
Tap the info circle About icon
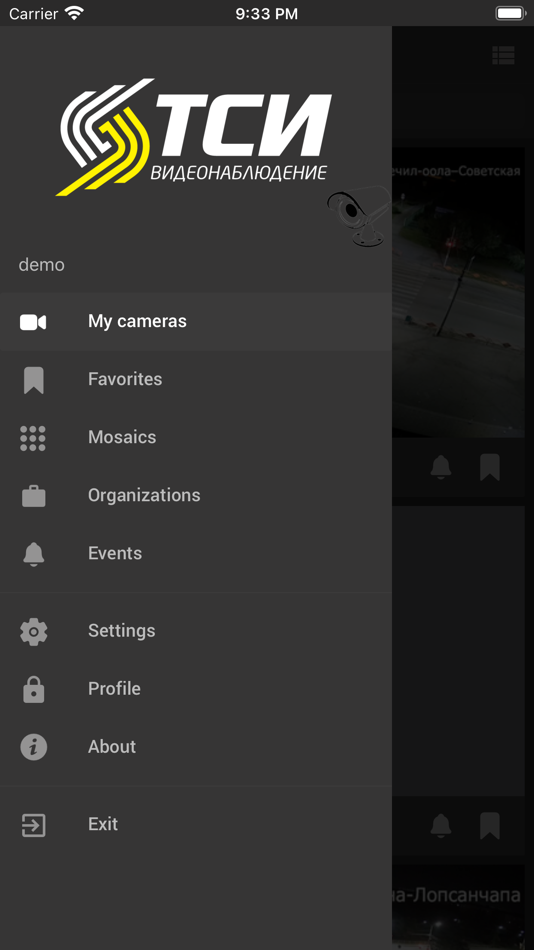point(33,747)
